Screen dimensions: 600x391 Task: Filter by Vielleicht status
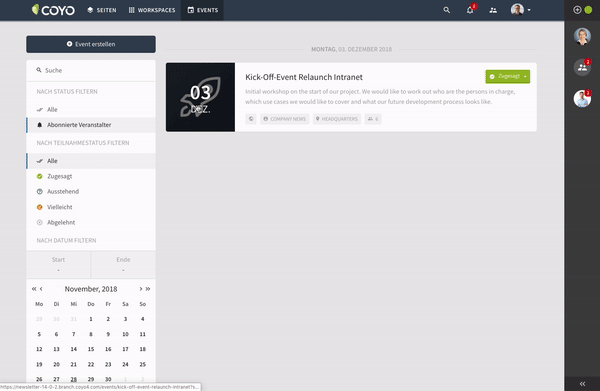tap(91, 207)
